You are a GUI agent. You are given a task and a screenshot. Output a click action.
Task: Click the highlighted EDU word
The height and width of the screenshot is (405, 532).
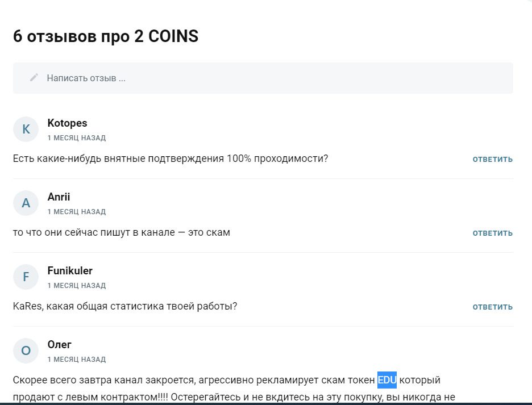387,380
